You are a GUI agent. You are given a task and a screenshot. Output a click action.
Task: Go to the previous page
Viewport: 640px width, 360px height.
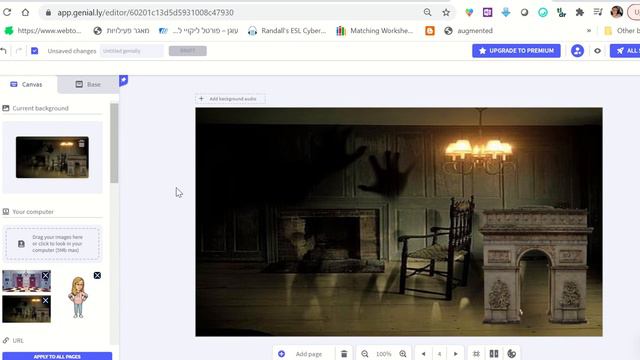pos(424,354)
